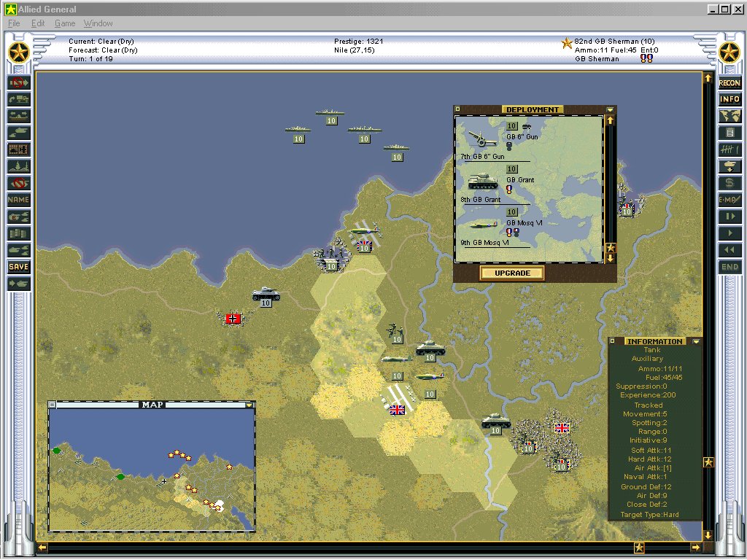Open the File menu
The image size is (747, 560).
click(x=14, y=23)
